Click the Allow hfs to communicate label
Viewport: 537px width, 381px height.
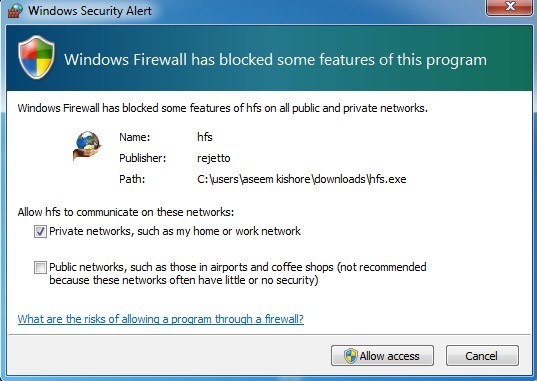point(126,212)
